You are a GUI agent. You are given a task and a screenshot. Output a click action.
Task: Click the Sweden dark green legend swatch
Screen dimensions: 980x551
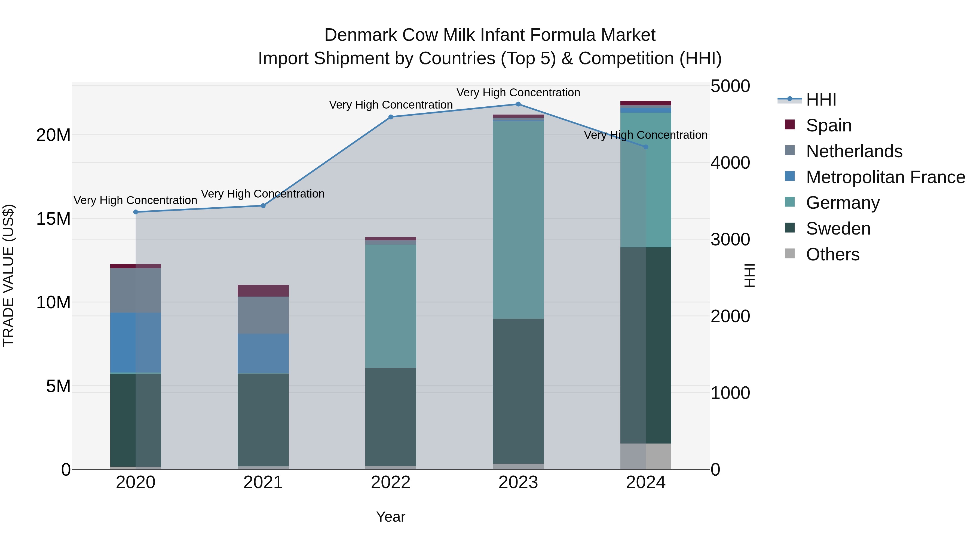click(x=790, y=228)
